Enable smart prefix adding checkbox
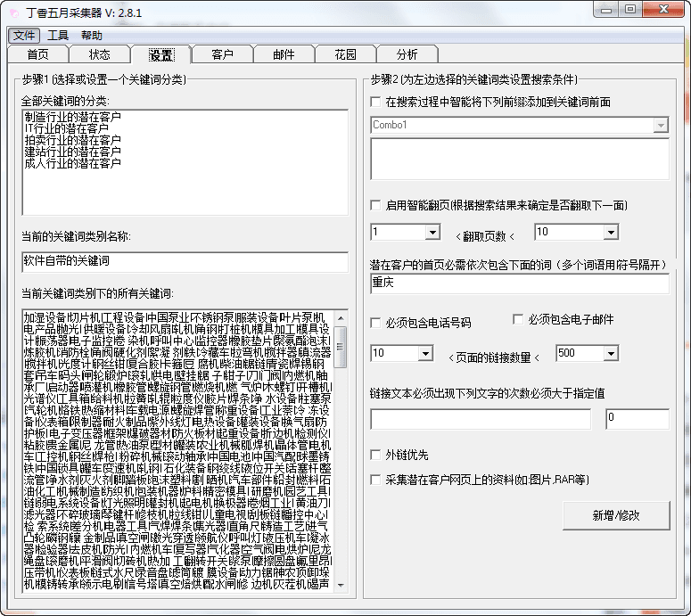Image resolution: width=691 pixels, height=616 pixels. (376, 103)
